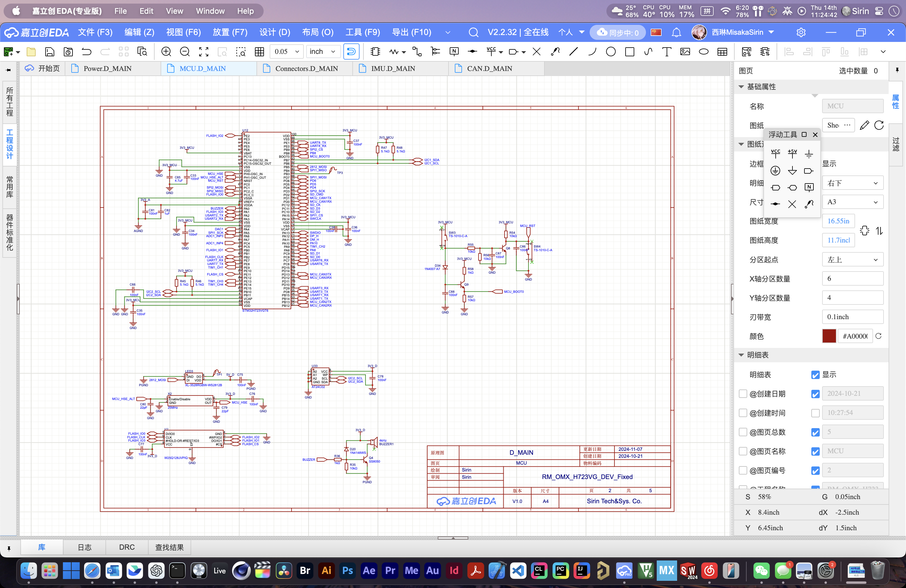Open the 查找结果 bottom tab
This screenshot has height=588, width=906.
click(x=169, y=547)
